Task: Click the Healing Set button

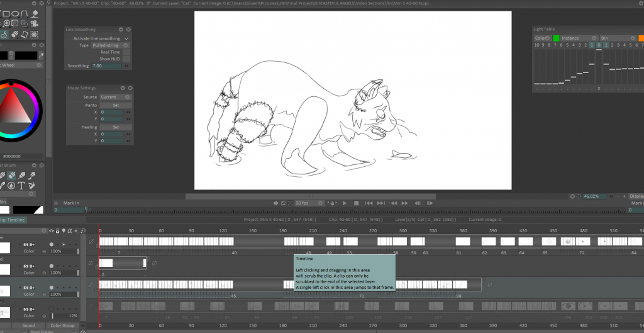Action: pyautogui.click(x=116, y=127)
